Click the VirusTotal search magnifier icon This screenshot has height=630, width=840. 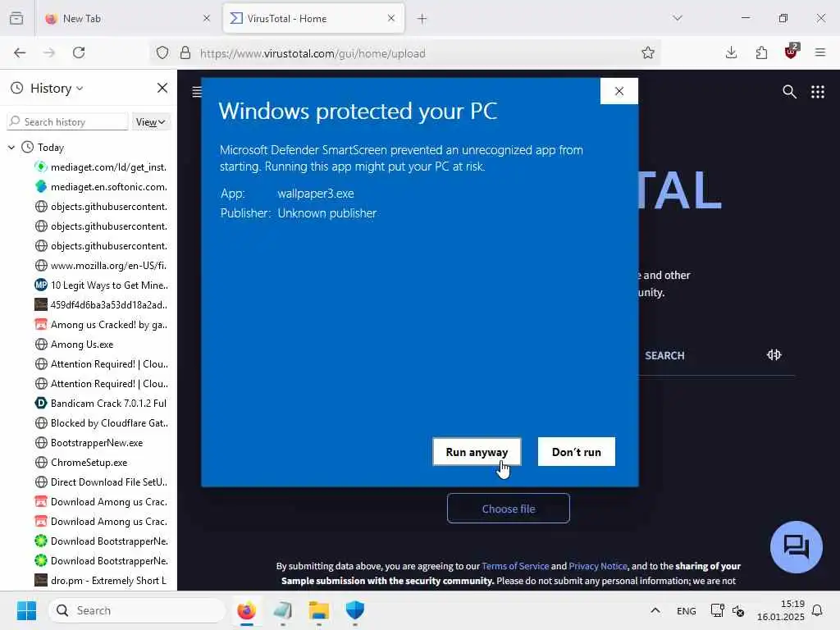coord(789,92)
